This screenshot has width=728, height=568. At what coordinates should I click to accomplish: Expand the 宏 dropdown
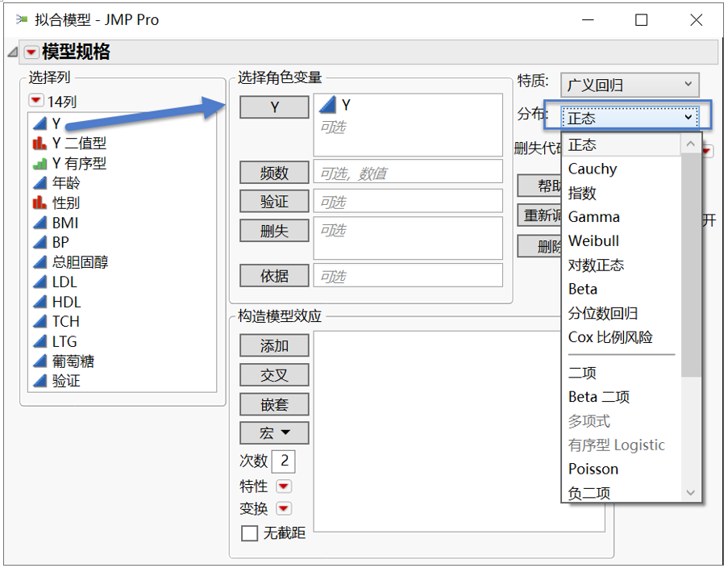tap(274, 433)
